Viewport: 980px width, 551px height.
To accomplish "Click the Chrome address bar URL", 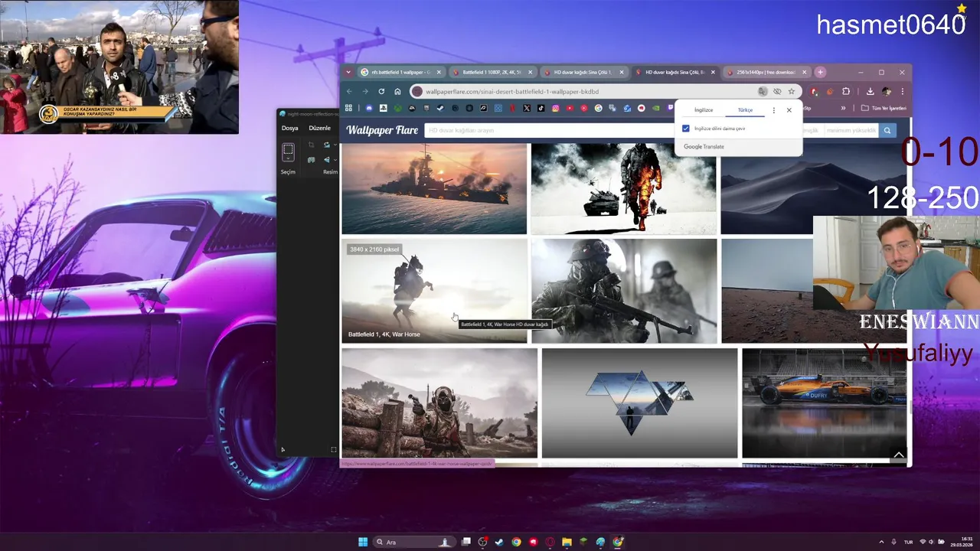I will pos(511,91).
